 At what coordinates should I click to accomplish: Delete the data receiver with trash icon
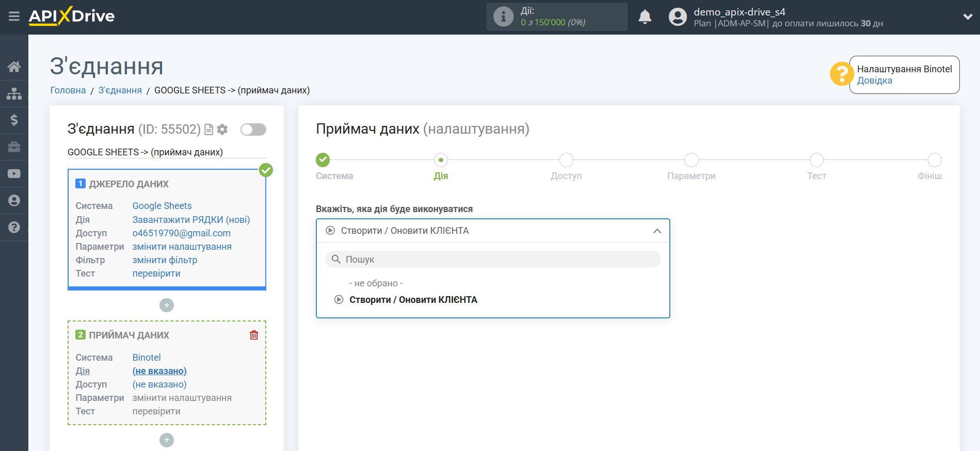click(x=254, y=335)
